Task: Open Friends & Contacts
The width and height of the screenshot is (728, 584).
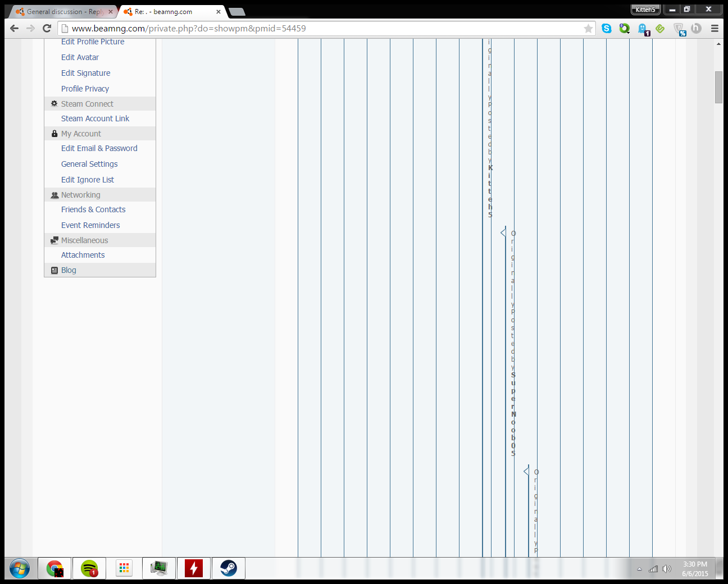Action: tap(93, 209)
